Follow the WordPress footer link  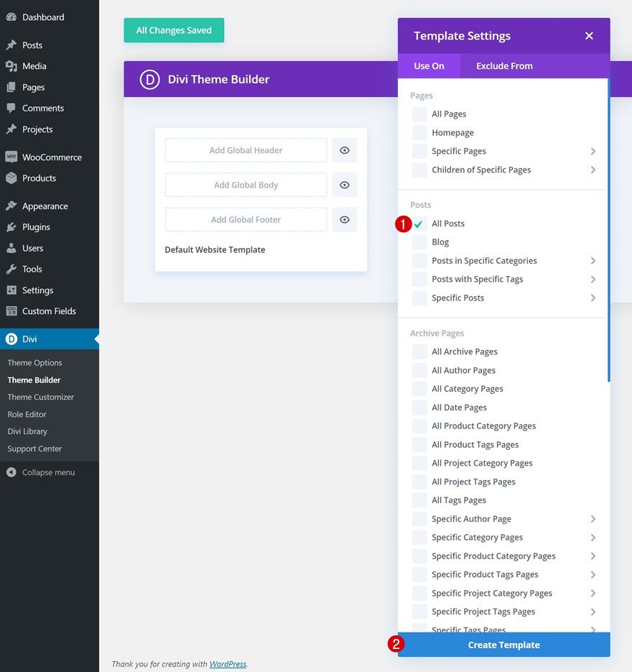[227, 664]
